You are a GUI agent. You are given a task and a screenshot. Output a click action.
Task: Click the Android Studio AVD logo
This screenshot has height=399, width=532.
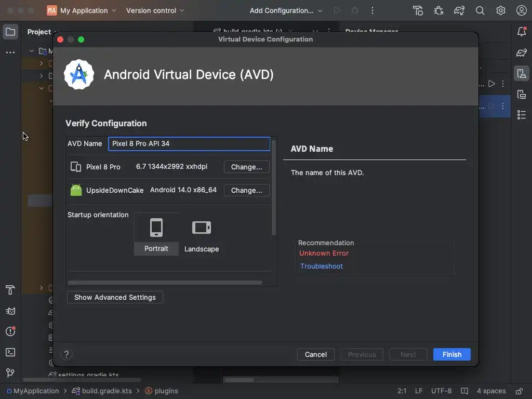tap(79, 74)
